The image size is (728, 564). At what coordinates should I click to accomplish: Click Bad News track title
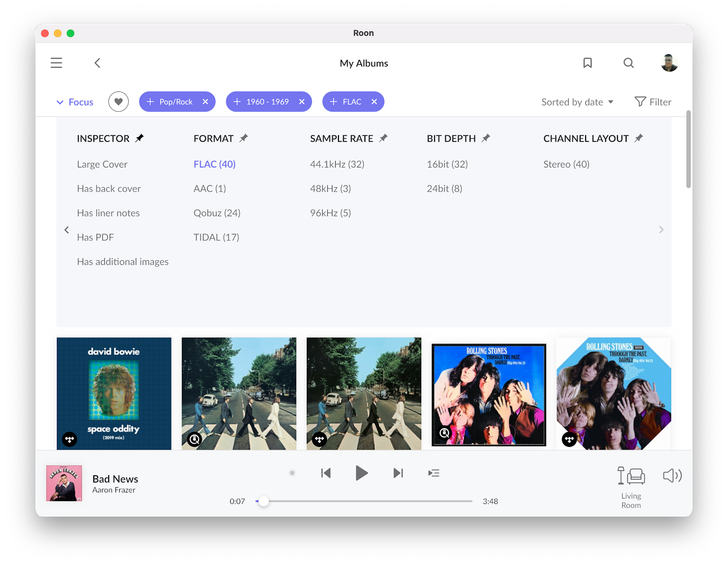click(x=115, y=479)
